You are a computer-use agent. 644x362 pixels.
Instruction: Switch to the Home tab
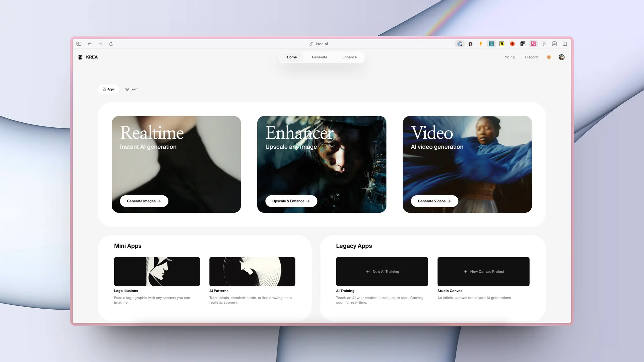coord(292,57)
